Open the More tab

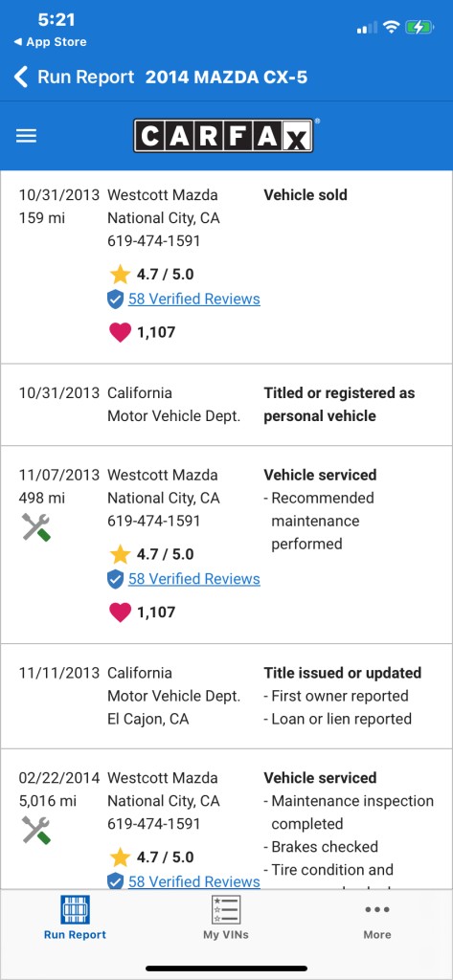click(377, 918)
